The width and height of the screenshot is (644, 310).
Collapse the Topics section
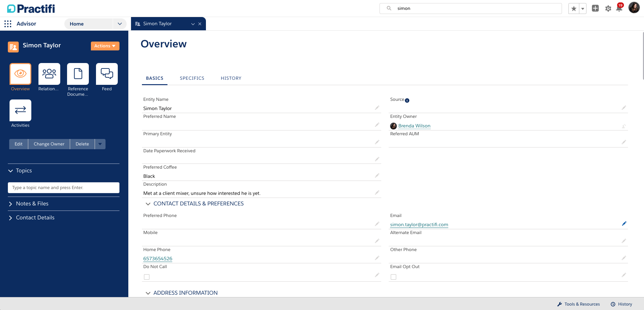click(x=11, y=171)
